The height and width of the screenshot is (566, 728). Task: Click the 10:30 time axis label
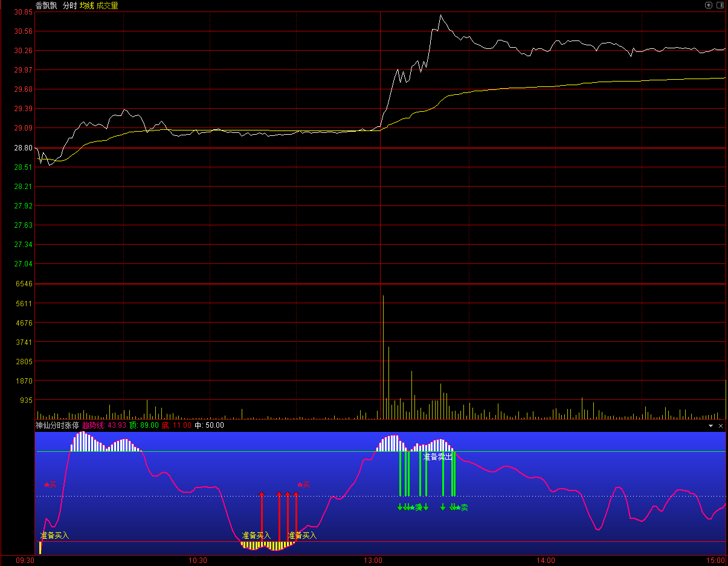[x=198, y=561]
